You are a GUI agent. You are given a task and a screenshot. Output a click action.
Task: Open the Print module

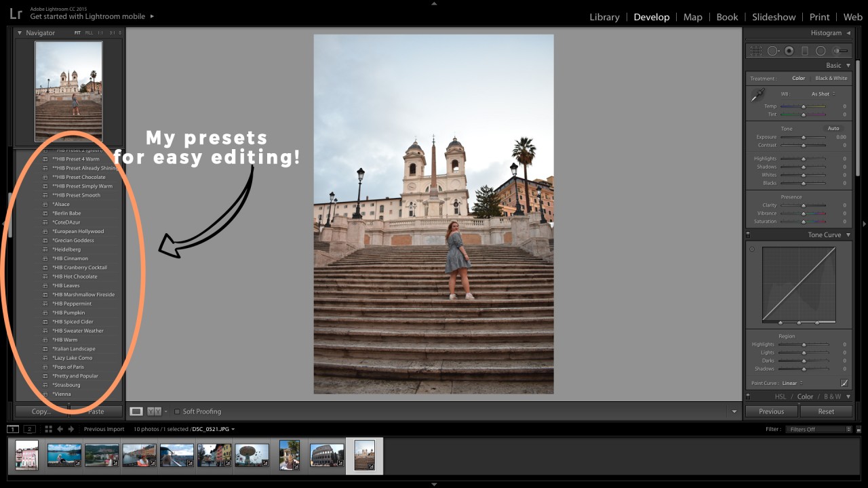tap(819, 17)
